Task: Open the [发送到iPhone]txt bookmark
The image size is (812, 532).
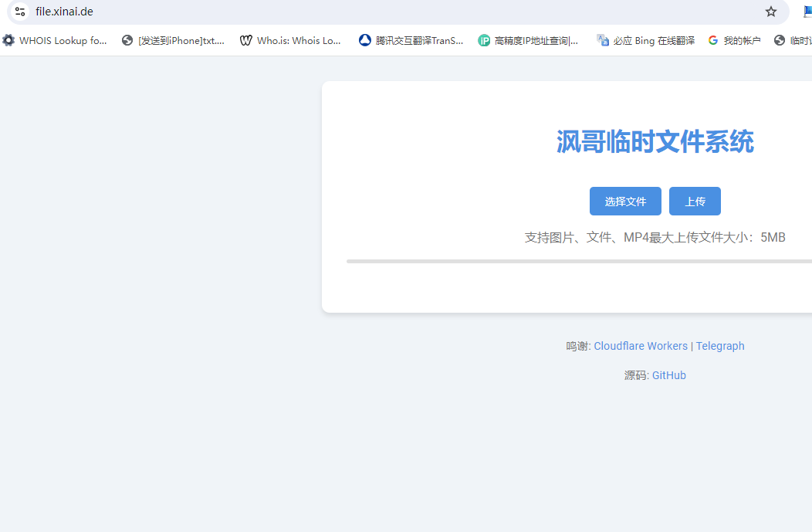Action: tap(173, 40)
